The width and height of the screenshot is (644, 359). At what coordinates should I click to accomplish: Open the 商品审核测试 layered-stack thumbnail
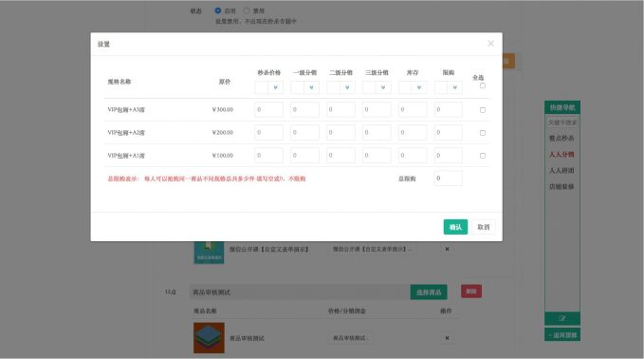[209, 337]
